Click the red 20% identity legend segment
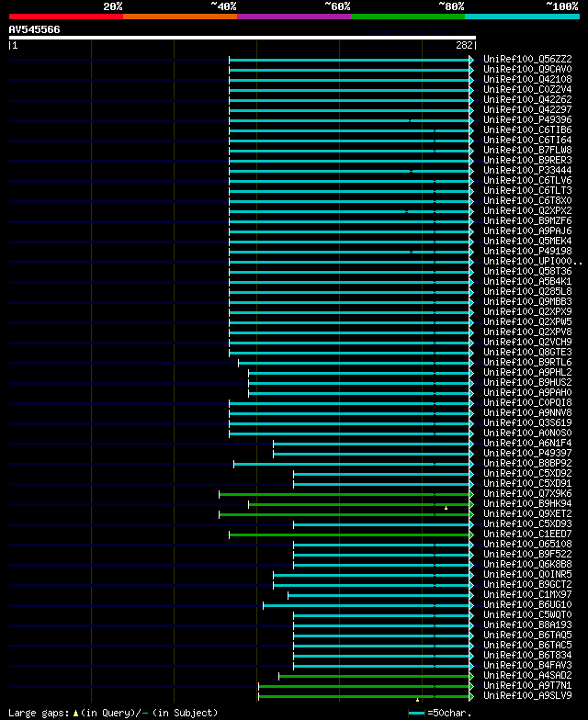This screenshot has height=720, width=588. pyautogui.click(x=66, y=17)
